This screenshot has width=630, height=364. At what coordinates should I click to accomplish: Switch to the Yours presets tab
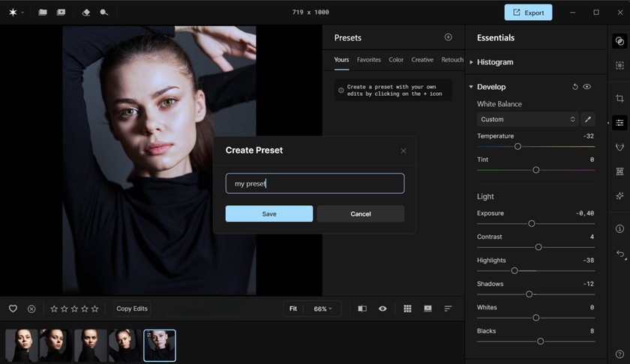341,59
